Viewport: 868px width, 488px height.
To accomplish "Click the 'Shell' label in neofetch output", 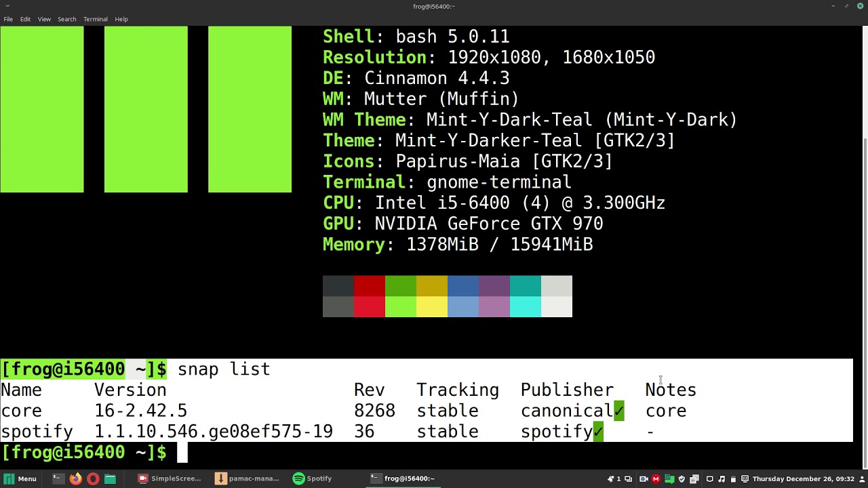I will point(349,37).
